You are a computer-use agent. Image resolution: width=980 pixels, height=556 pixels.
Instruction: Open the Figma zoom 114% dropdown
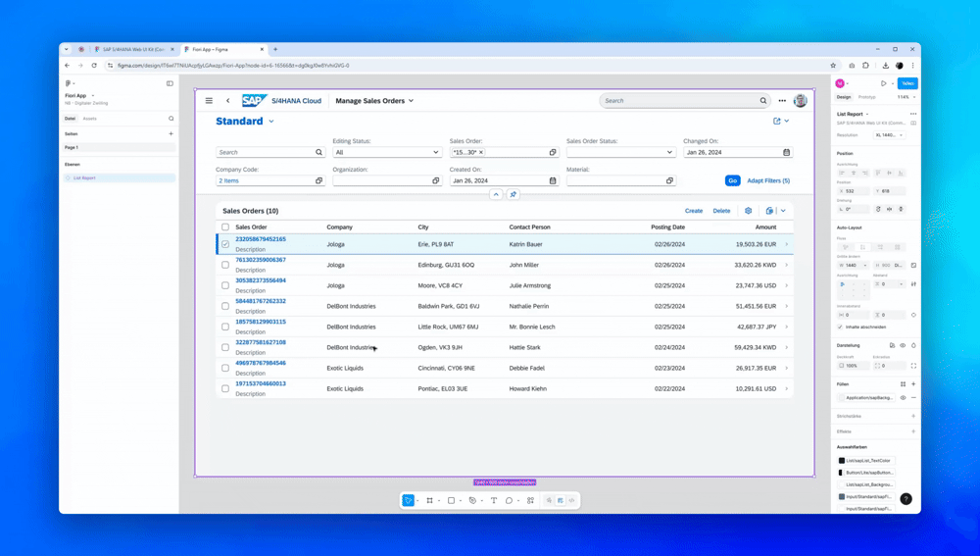pos(906,97)
